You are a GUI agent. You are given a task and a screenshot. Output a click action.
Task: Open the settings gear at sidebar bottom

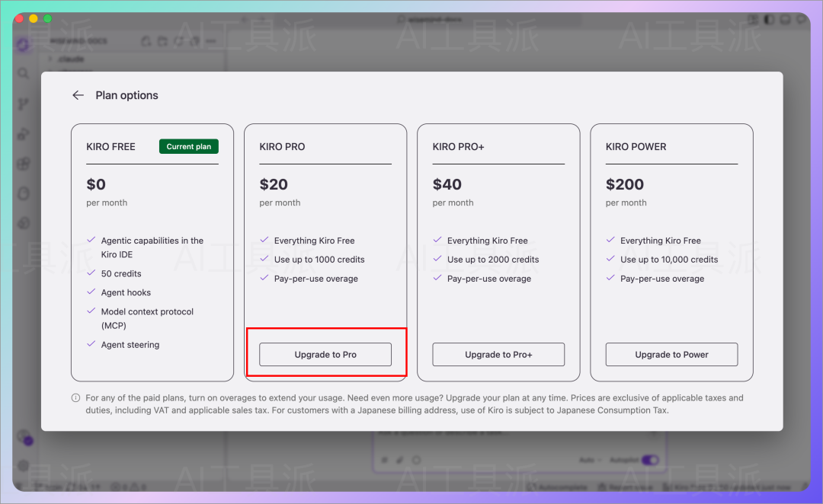pos(23,465)
